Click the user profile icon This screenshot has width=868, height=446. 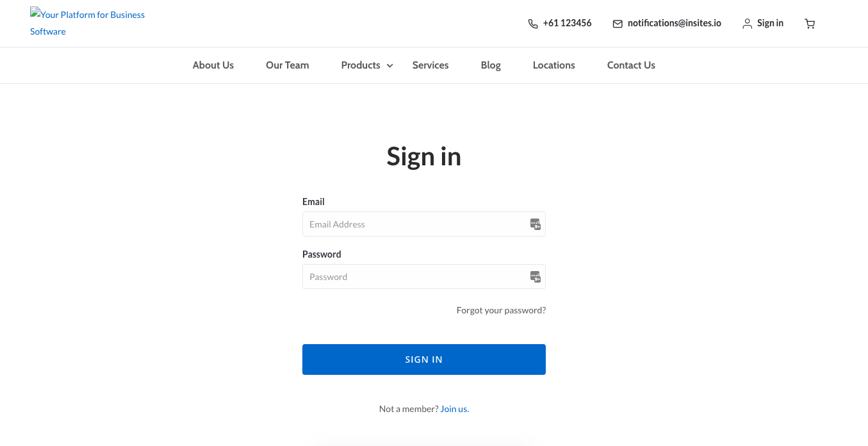click(747, 24)
